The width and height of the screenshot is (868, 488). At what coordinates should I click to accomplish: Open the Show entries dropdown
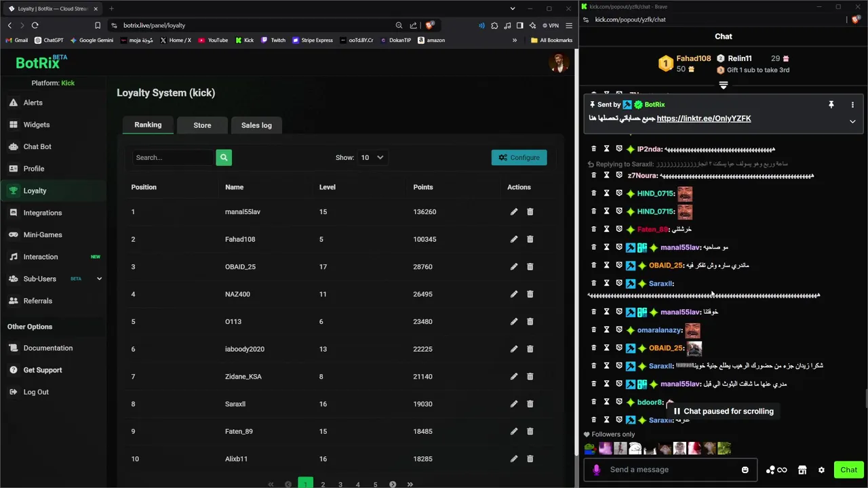pos(372,157)
